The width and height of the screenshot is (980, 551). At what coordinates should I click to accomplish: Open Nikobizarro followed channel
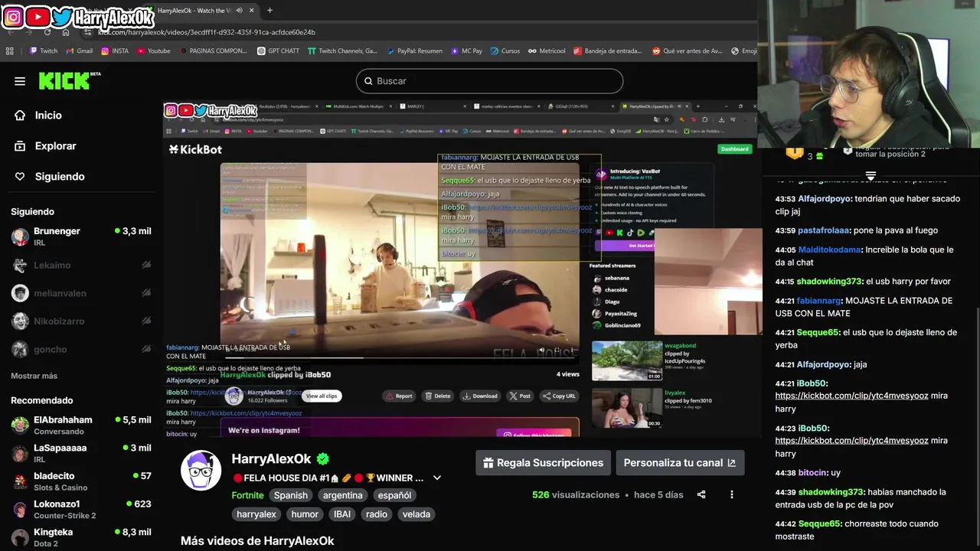pyautogui.click(x=80, y=321)
